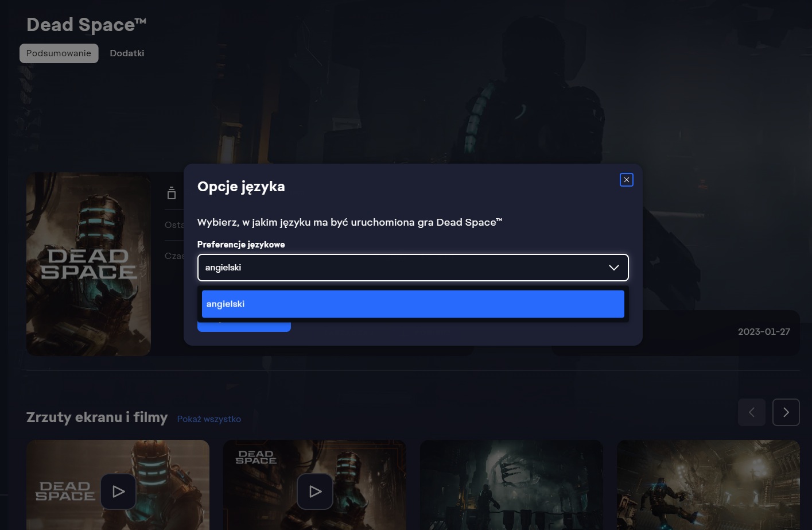The width and height of the screenshot is (812, 530).
Task: Go to previous screenshots with left arrow
Action: 751,412
